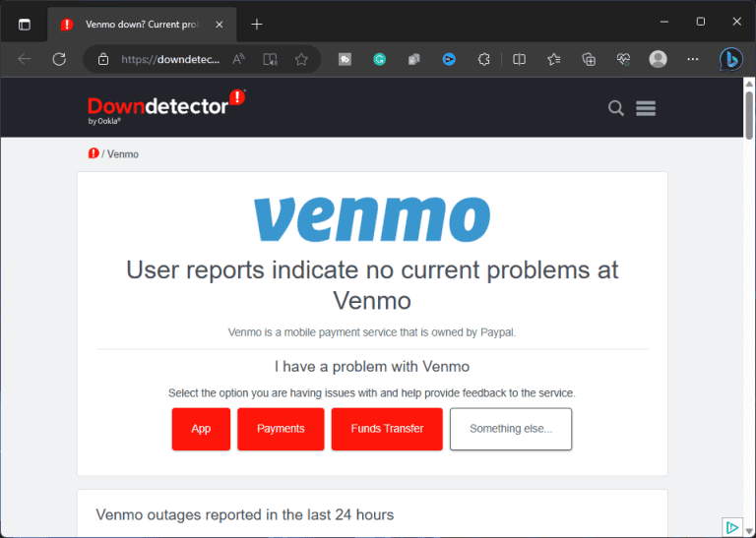756x538 pixels.
Task: Close the Venmo down browser tab
Action: tap(220, 24)
